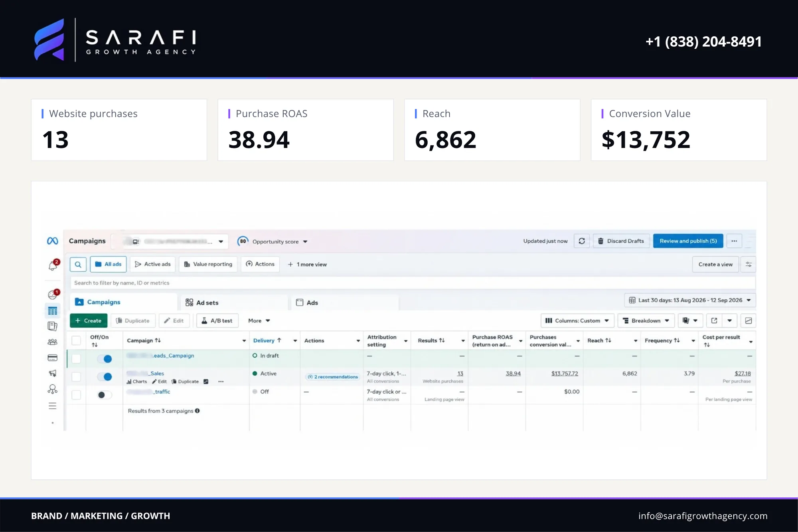Check the _traffic row checkbox

pyautogui.click(x=76, y=395)
